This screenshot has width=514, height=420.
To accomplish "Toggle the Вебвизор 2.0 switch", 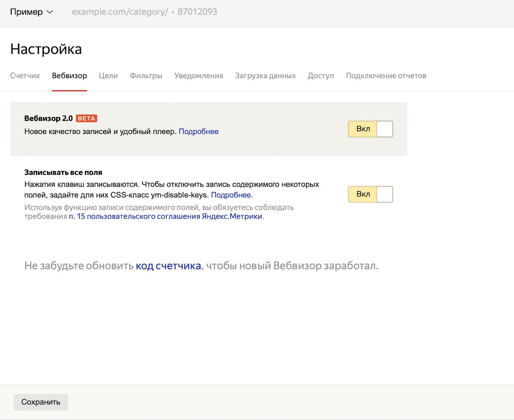I will (x=370, y=129).
